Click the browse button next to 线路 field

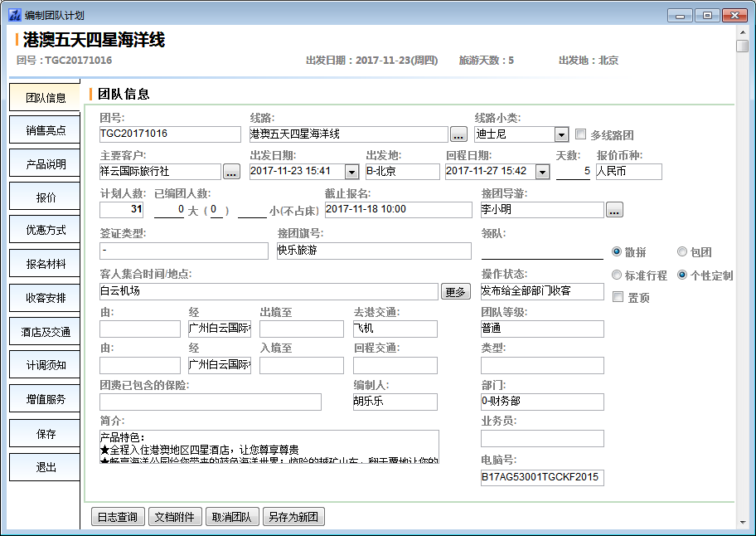tap(458, 134)
